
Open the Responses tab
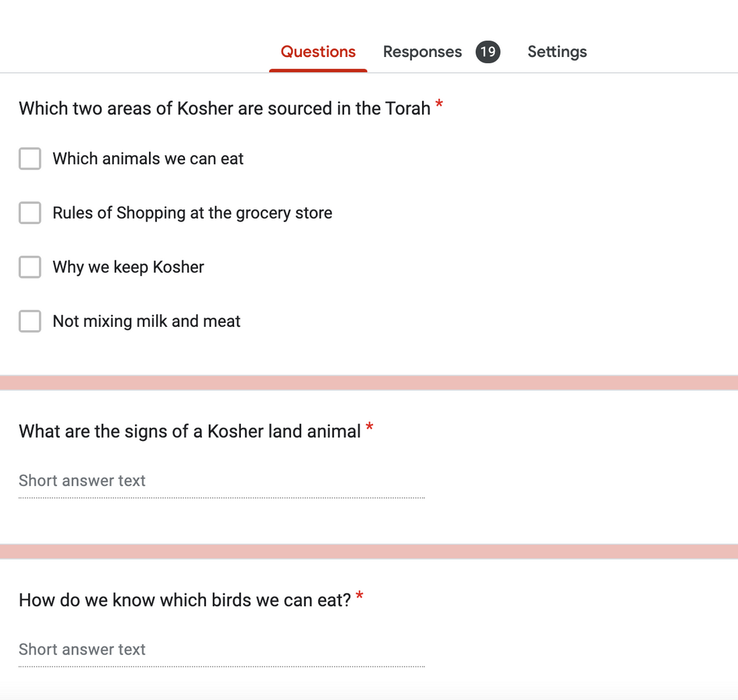[422, 52]
